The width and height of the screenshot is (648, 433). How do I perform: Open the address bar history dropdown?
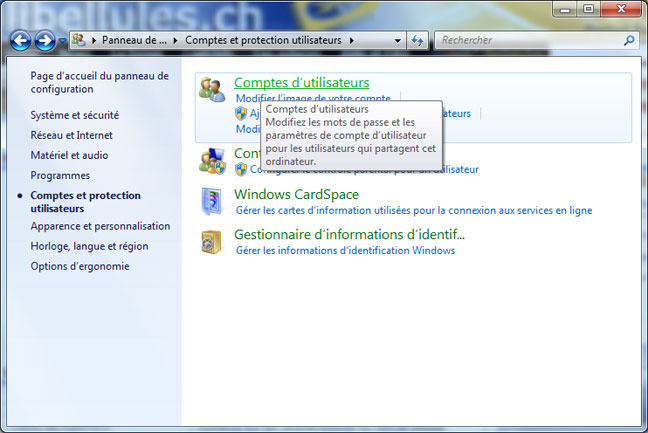coord(398,40)
